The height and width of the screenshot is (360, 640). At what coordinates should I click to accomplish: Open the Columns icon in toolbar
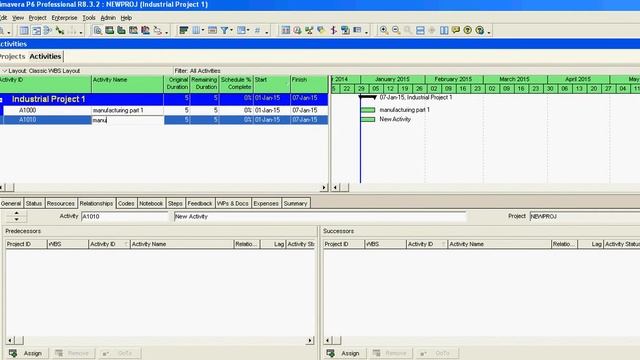coord(196,30)
